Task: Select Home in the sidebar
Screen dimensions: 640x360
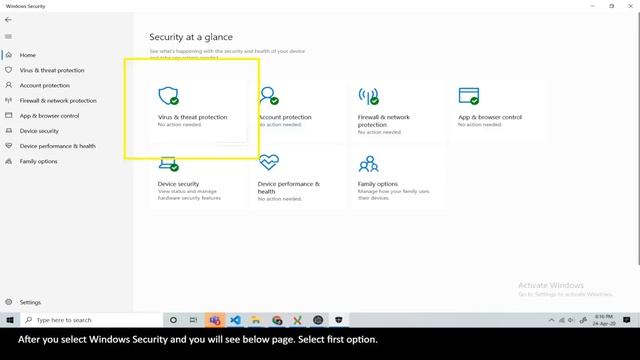Action: [x=28, y=55]
